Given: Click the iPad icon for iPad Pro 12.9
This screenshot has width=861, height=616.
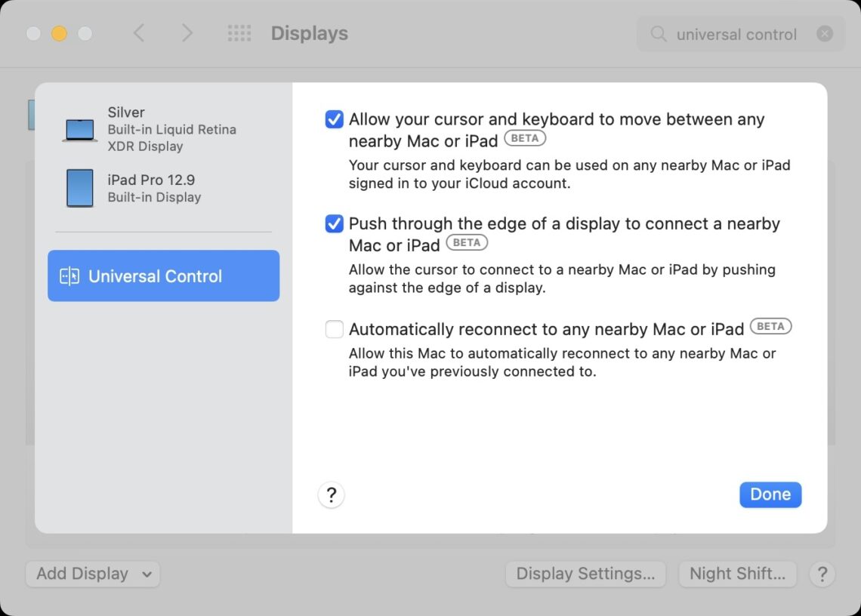Looking at the screenshot, I should pos(81,188).
